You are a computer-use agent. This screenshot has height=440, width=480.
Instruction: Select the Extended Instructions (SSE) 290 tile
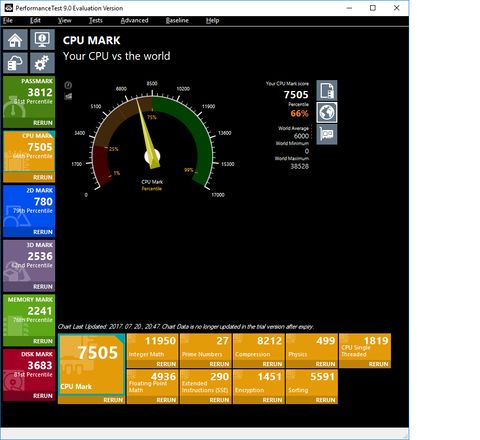pyautogui.click(x=205, y=383)
